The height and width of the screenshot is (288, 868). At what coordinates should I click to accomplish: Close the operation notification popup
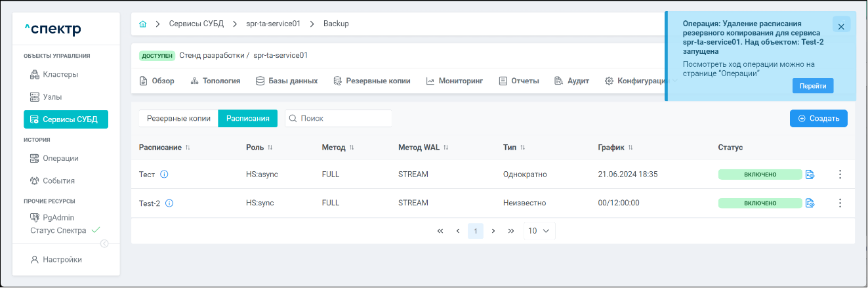(x=841, y=25)
